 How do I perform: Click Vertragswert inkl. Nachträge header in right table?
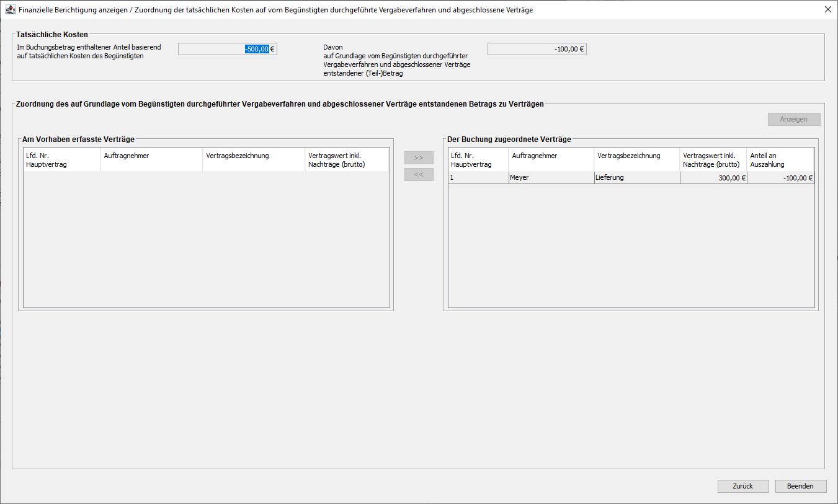tap(713, 160)
